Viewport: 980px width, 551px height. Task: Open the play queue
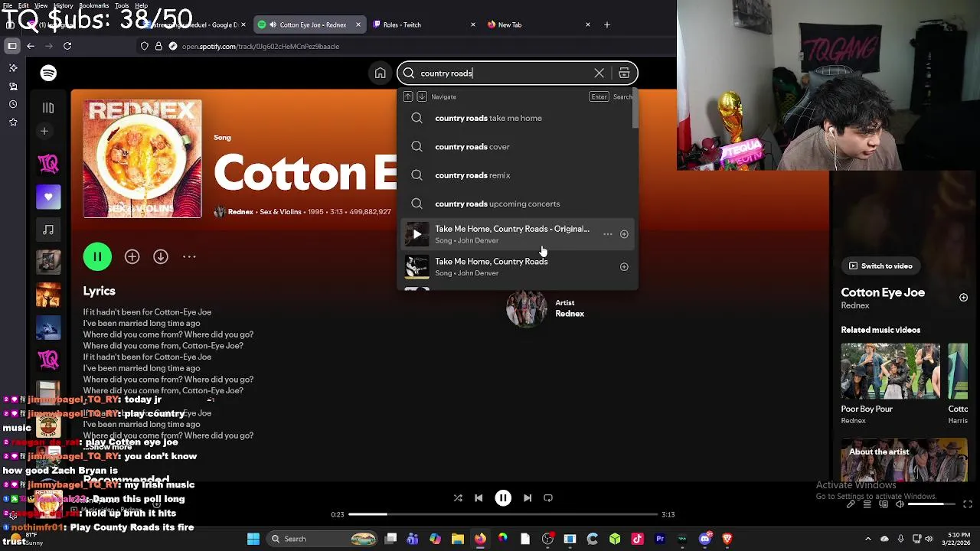(867, 504)
